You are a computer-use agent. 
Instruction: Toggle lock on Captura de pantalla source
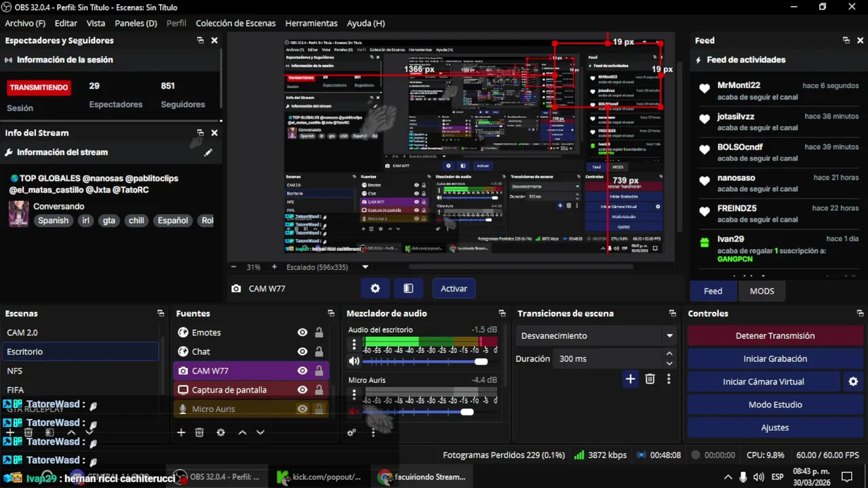[319, 390]
